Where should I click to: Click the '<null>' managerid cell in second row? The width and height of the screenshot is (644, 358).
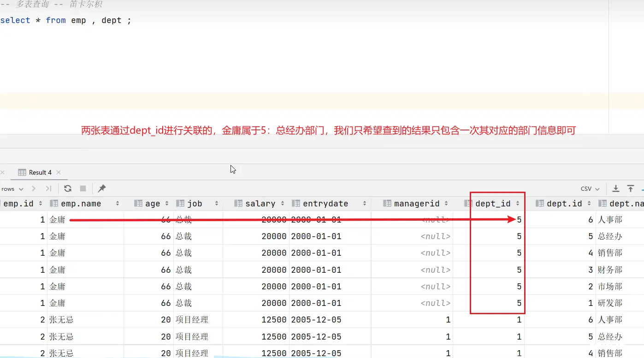pyautogui.click(x=436, y=236)
